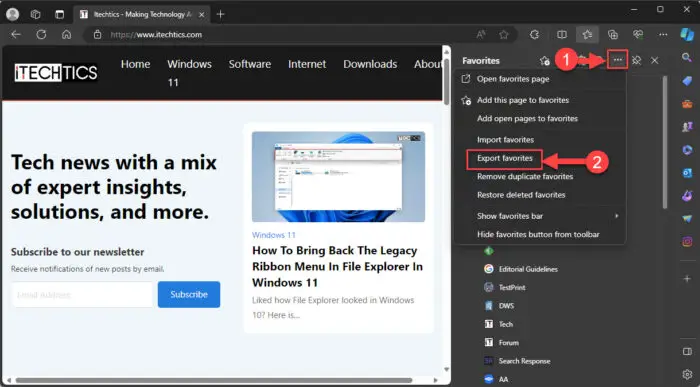The image size is (700, 387).
Task: Open the Windows 11 navigation link
Action: (x=189, y=73)
